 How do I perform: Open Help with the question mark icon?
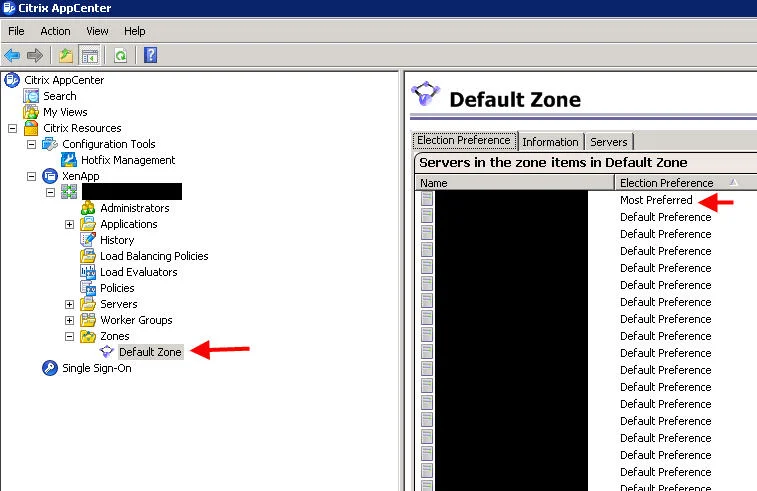pos(151,55)
